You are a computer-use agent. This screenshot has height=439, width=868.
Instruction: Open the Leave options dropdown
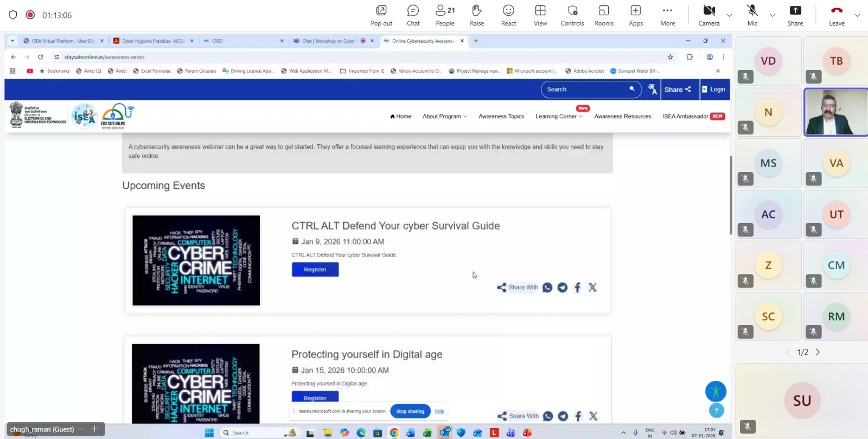[857, 15]
